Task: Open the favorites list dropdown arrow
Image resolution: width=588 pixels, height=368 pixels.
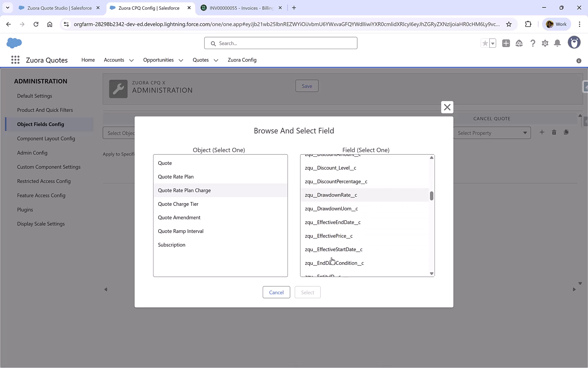Action: [x=492, y=43]
